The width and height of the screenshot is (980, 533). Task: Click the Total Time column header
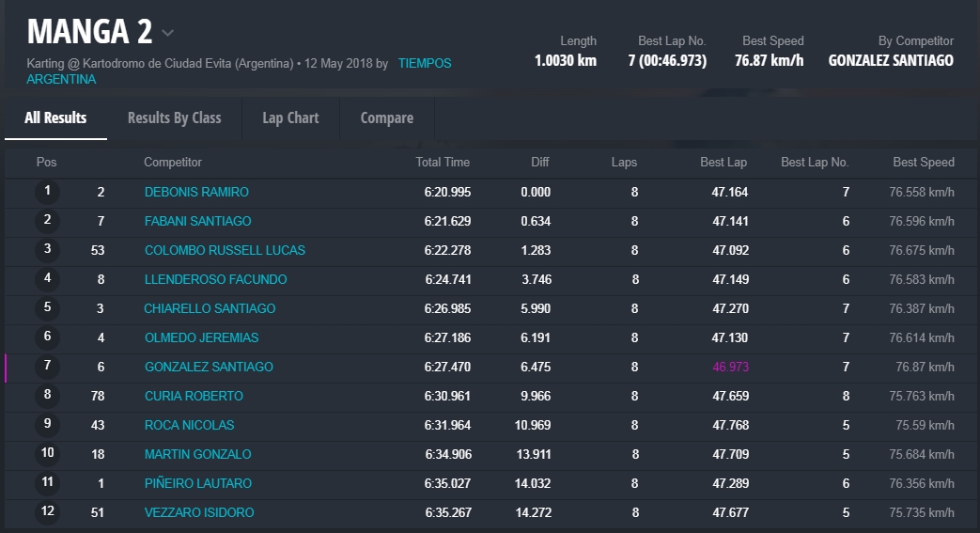click(443, 162)
